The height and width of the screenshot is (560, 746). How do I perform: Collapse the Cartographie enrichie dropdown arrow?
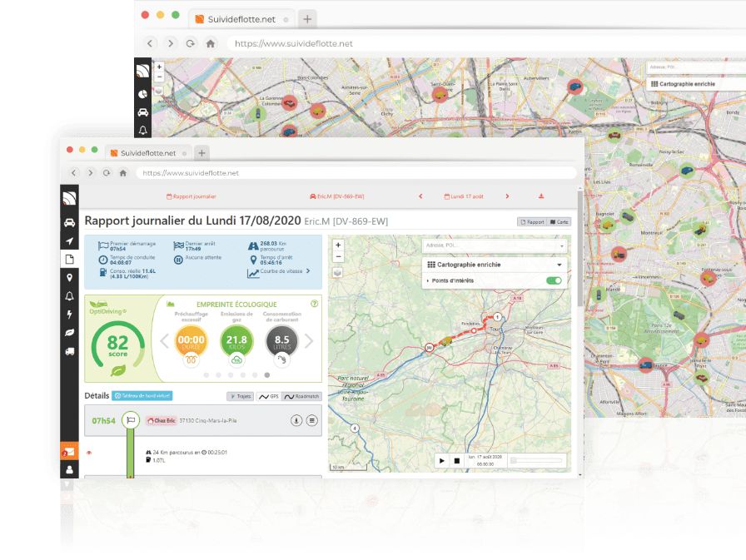(x=559, y=265)
